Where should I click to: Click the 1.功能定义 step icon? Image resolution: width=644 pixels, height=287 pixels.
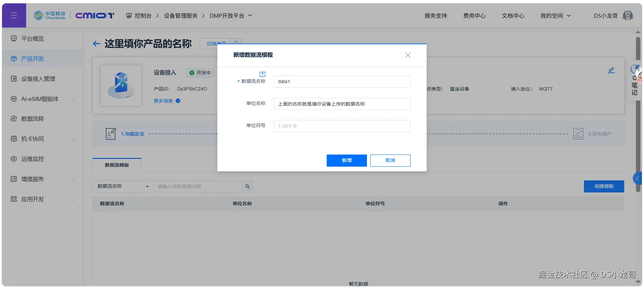(111, 134)
